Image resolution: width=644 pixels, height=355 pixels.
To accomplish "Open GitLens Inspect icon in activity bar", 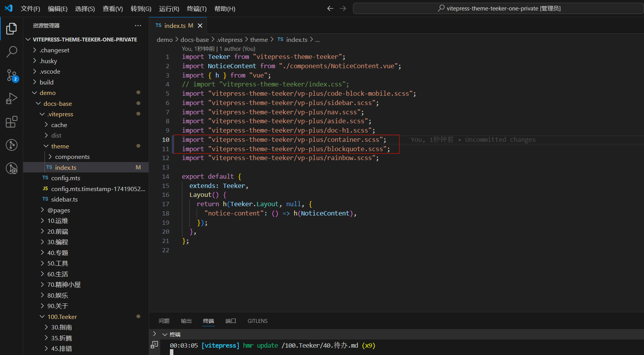I will pyautogui.click(x=12, y=168).
